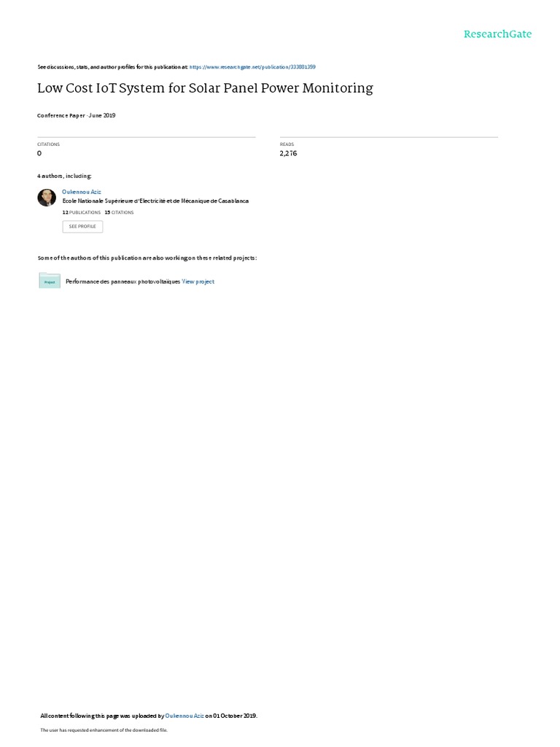Click the 15 CITATIONS author stat
This screenshot has height=747, width=560.
tap(119, 212)
